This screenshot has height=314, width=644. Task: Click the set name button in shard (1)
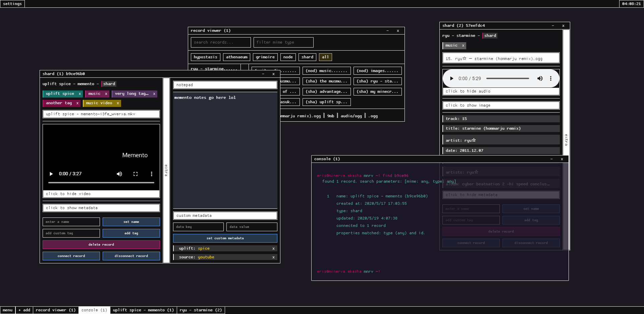coord(131,222)
